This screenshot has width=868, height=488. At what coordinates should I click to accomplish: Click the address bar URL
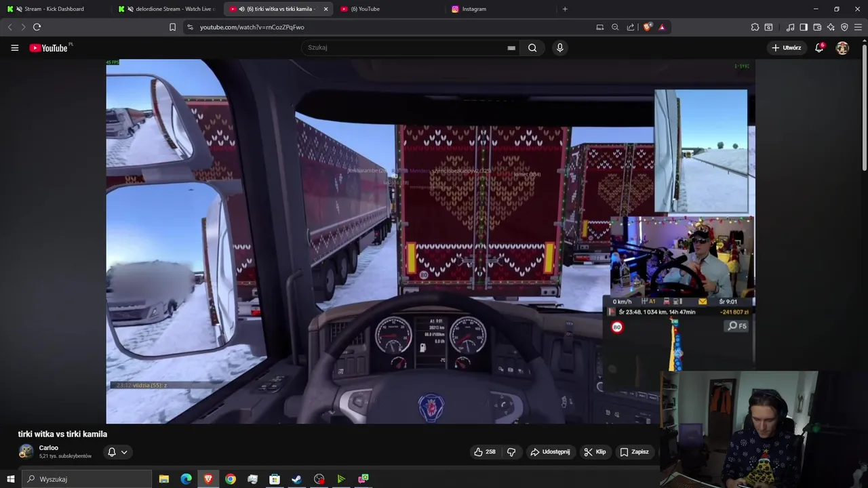click(252, 27)
